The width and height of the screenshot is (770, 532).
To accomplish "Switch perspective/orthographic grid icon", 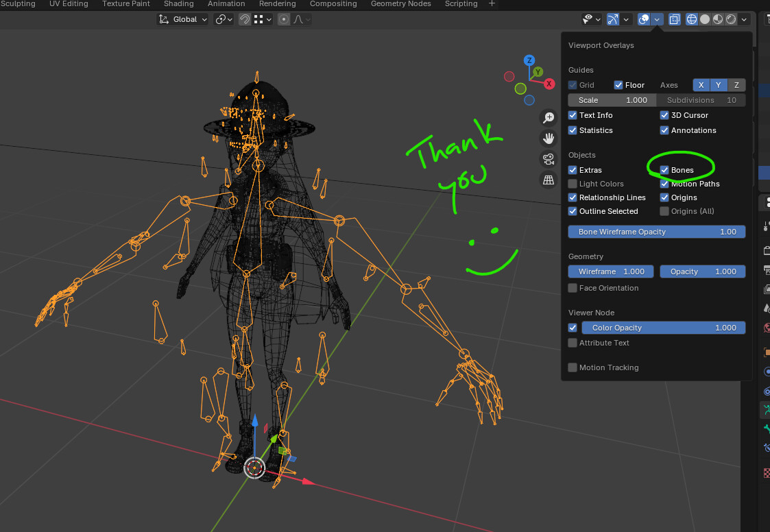I will point(549,180).
